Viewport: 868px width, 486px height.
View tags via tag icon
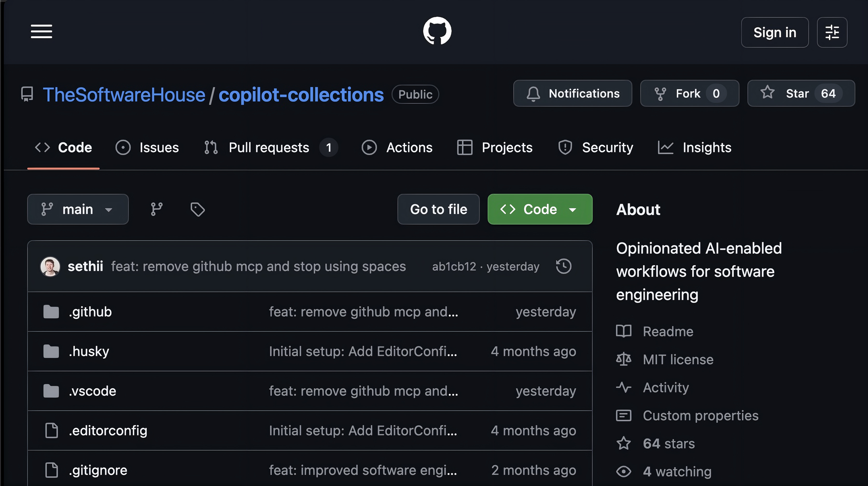tap(197, 209)
